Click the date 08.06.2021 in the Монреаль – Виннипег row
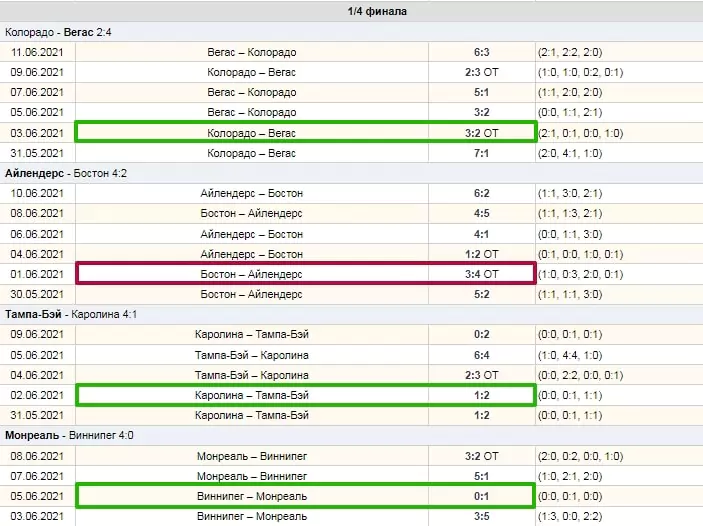Screen dimensions: 703x526 (x=37, y=456)
